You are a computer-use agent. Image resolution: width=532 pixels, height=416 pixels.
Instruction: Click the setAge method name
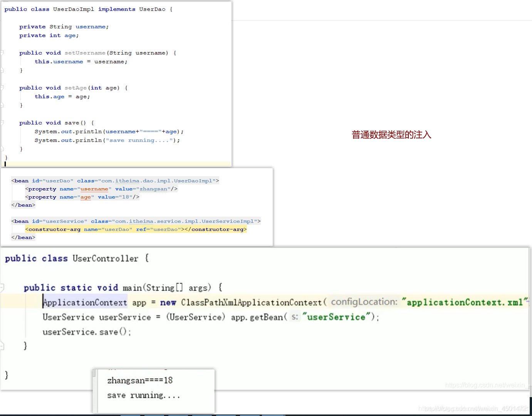[76, 88]
